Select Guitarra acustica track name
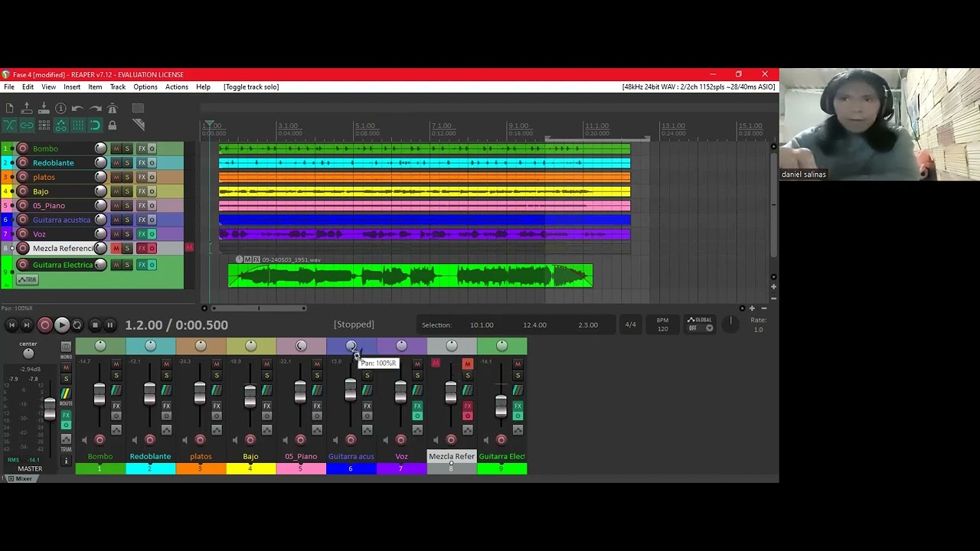 (x=61, y=220)
